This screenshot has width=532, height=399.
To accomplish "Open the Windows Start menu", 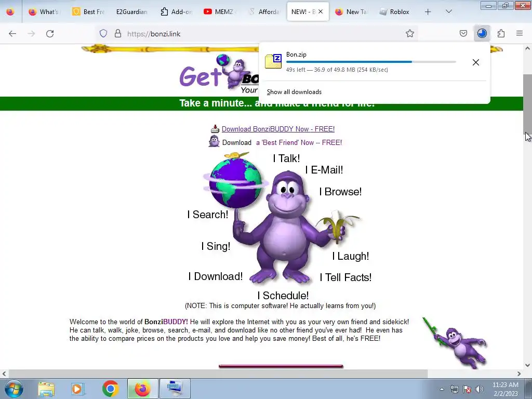I will click(14, 389).
